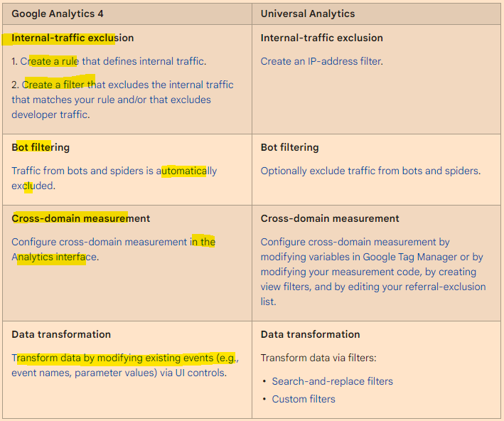Image resolution: width=504 pixels, height=421 pixels.
Task: Click Universal Analytics "Bot filtering" heading
Action: tap(289, 147)
